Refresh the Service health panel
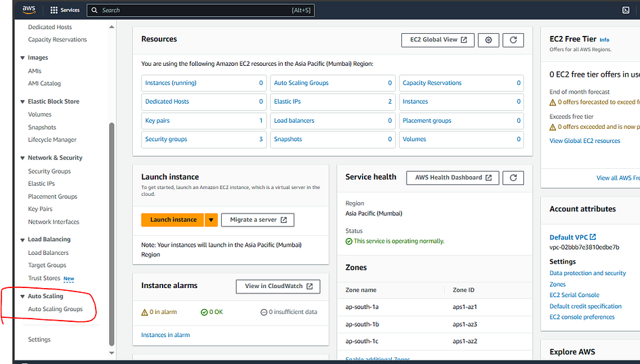This screenshot has height=364, width=640. click(x=513, y=178)
